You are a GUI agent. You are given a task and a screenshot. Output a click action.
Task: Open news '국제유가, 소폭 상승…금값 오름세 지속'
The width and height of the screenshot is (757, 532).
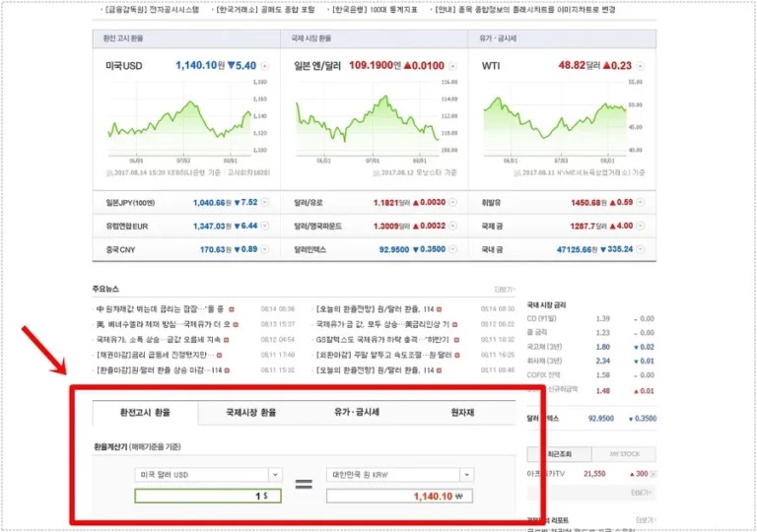coord(159,340)
